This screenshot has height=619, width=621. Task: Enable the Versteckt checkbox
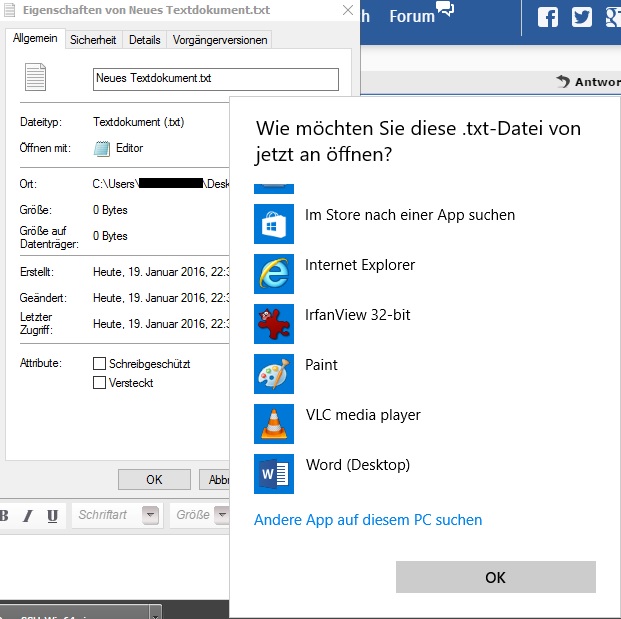(x=99, y=383)
